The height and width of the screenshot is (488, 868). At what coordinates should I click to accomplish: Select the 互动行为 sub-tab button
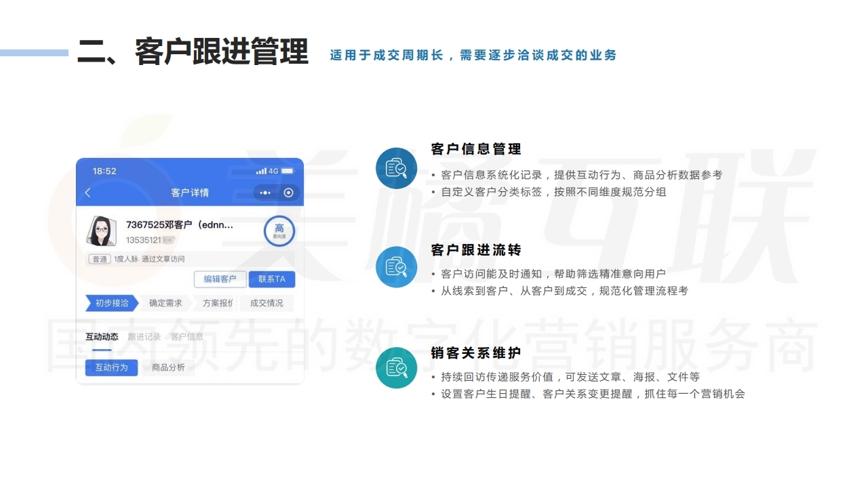[x=111, y=367]
